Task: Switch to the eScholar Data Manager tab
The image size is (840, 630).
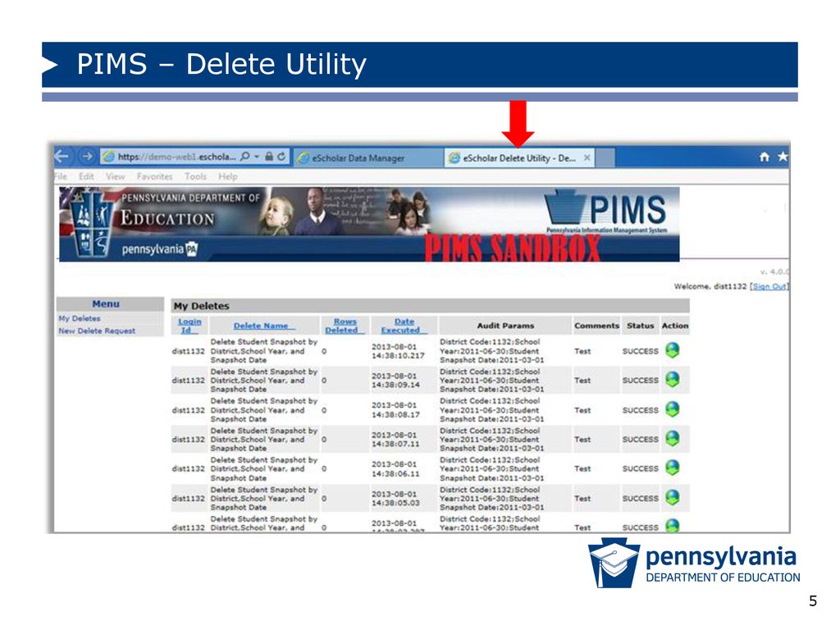Action: pyautogui.click(x=368, y=158)
